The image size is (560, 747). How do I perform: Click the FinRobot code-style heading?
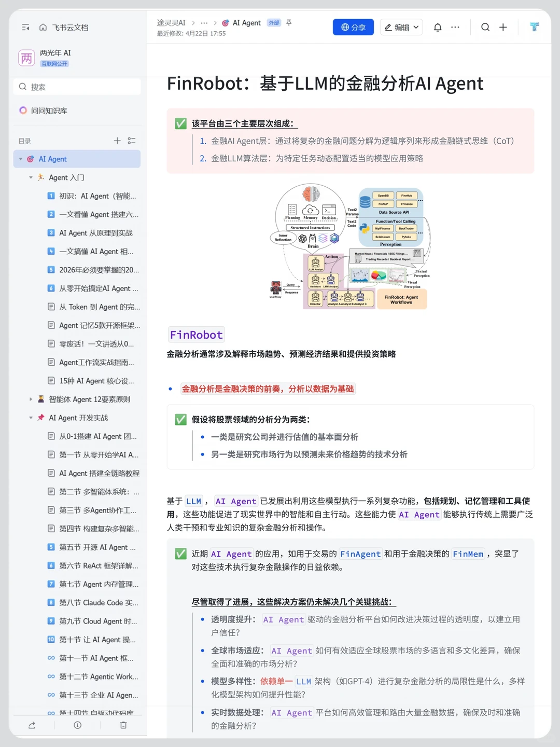197,335
